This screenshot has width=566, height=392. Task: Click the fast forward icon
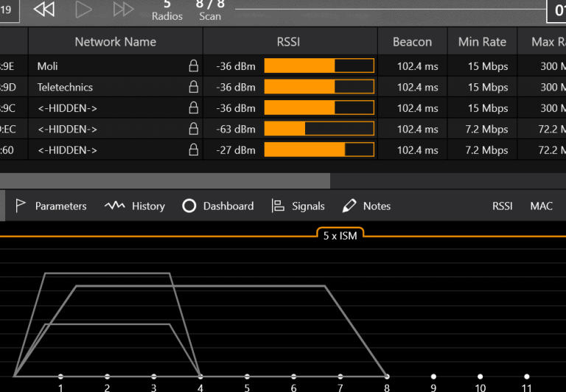123,10
